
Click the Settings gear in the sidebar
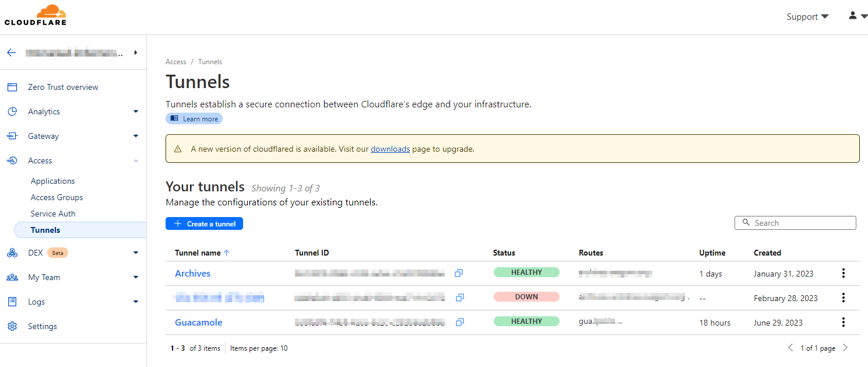(x=12, y=326)
